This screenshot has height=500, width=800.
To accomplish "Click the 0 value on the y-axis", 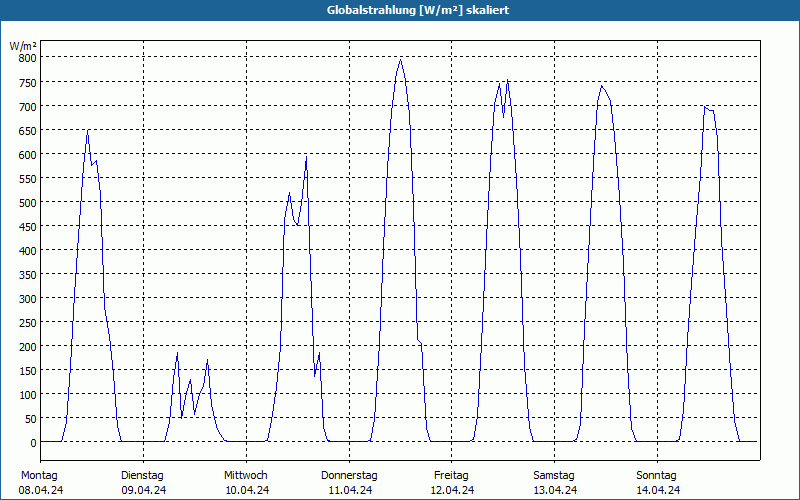I will 33,443.
